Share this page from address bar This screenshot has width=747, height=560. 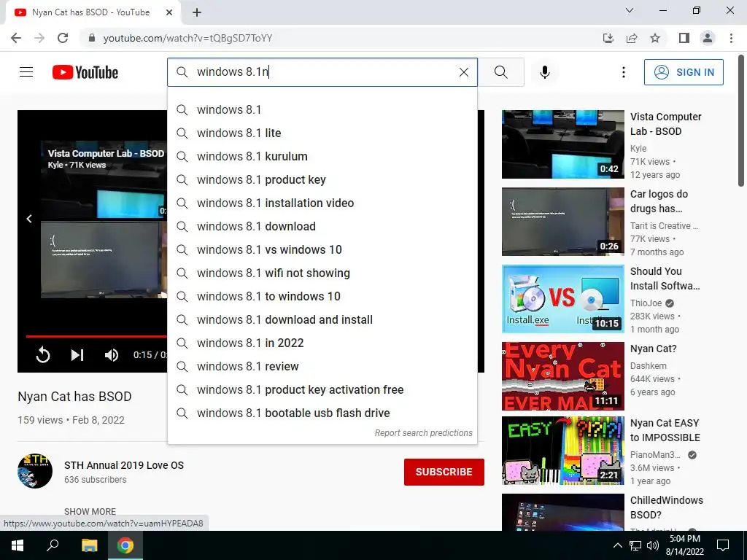click(632, 38)
